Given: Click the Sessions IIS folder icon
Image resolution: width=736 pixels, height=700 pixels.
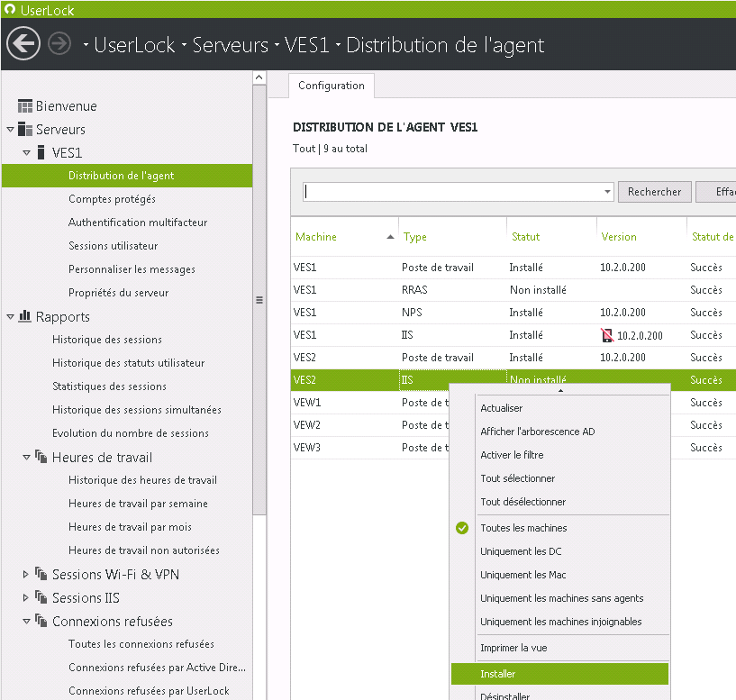Looking at the screenshot, I should pyautogui.click(x=41, y=597).
